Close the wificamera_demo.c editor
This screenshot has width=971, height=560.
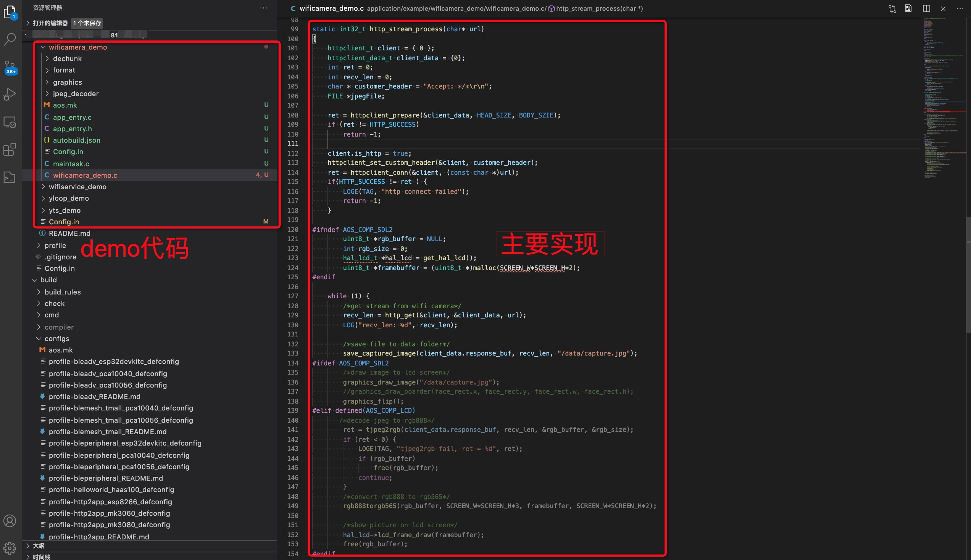(943, 8)
